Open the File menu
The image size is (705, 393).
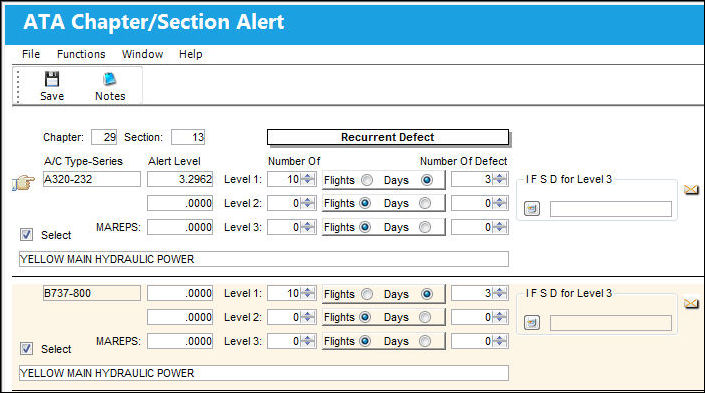point(31,54)
